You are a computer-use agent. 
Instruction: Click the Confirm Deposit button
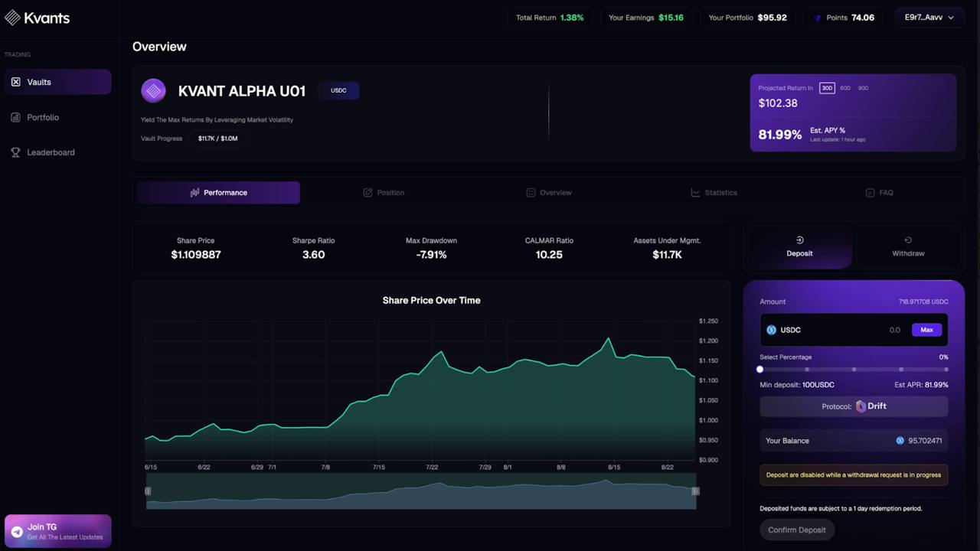(796, 530)
